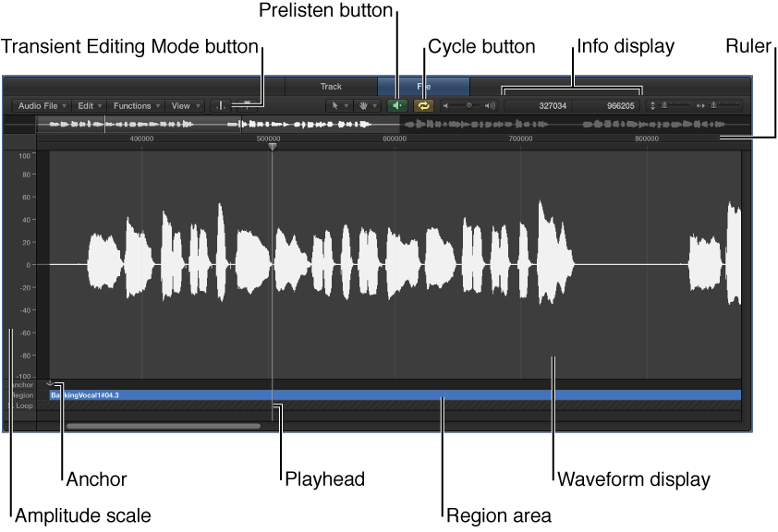Click the playback volume slider
The image size is (778, 532).
[x=470, y=104]
